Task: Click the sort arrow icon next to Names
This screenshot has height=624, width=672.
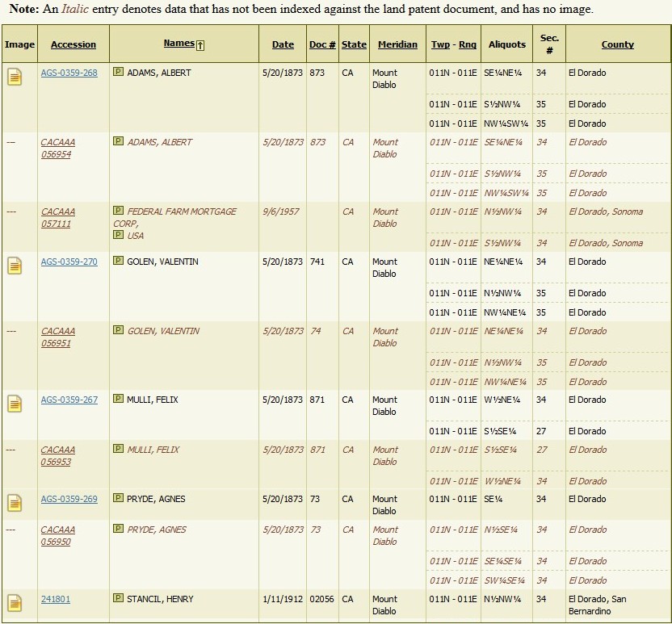Action: [199, 45]
